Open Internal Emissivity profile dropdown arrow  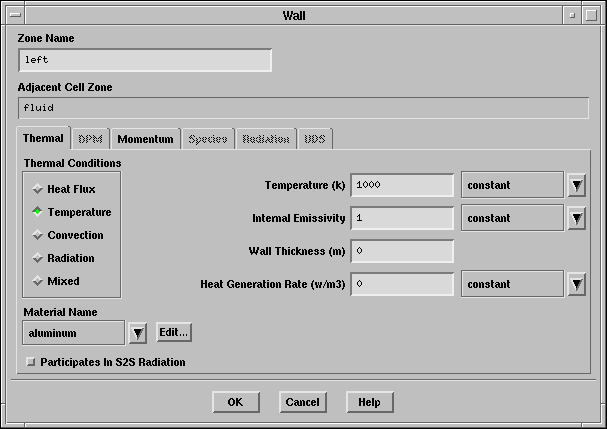(x=576, y=218)
